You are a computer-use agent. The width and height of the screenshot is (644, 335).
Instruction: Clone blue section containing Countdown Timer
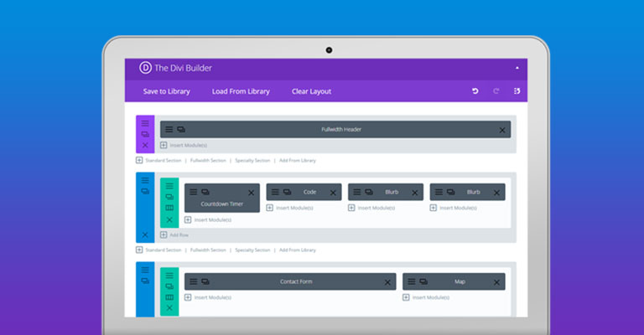pyautogui.click(x=145, y=192)
